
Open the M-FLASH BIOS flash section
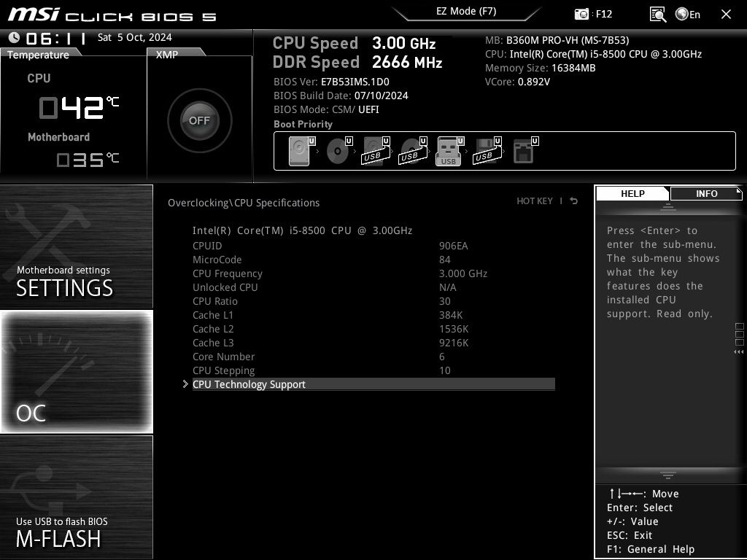(x=76, y=497)
